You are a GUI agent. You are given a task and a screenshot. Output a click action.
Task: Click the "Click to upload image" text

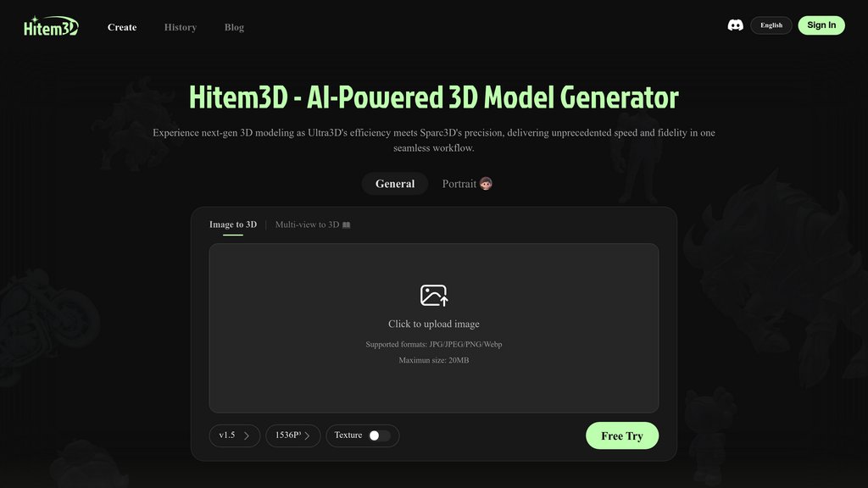pos(434,324)
